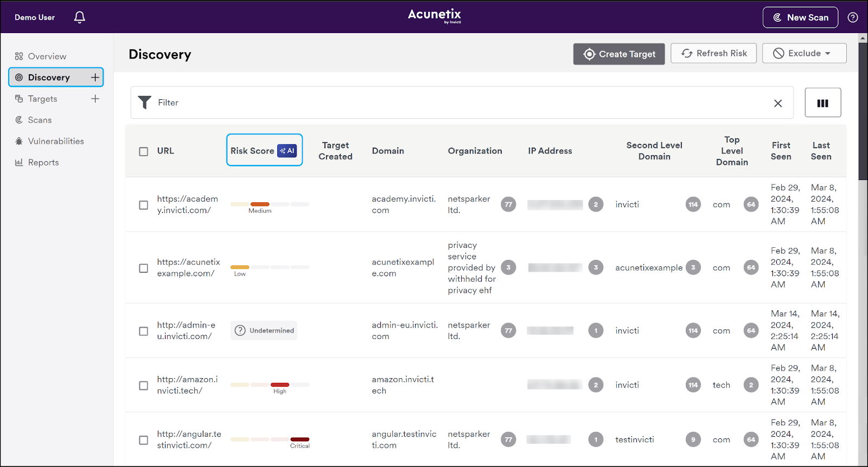
Task: Sort by Risk Score column header
Action: coord(252,151)
